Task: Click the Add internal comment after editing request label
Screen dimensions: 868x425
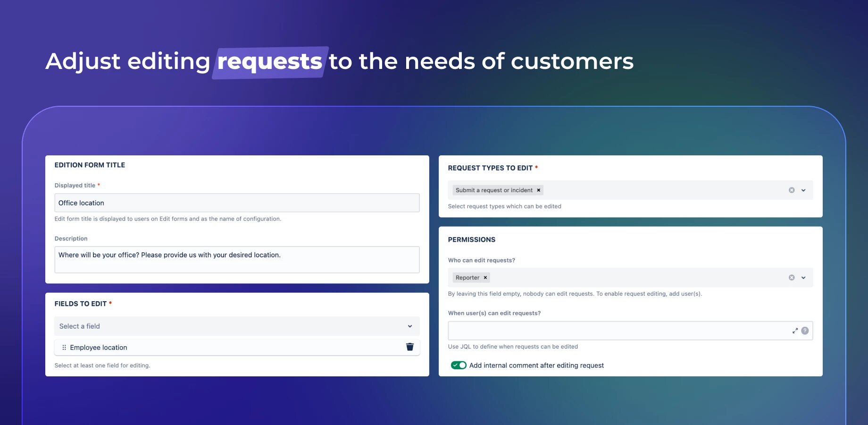Action: point(536,365)
